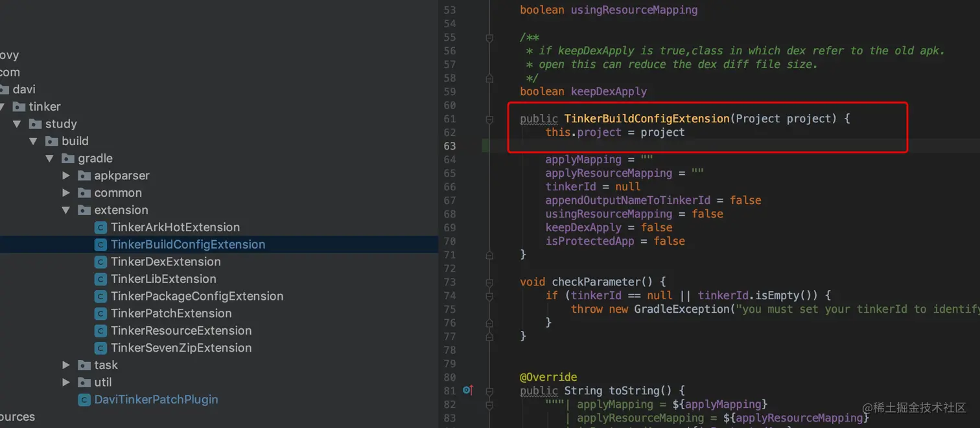Click the TinkerArkHotExtension class icon
The width and height of the screenshot is (980, 428).
[x=100, y=227]
